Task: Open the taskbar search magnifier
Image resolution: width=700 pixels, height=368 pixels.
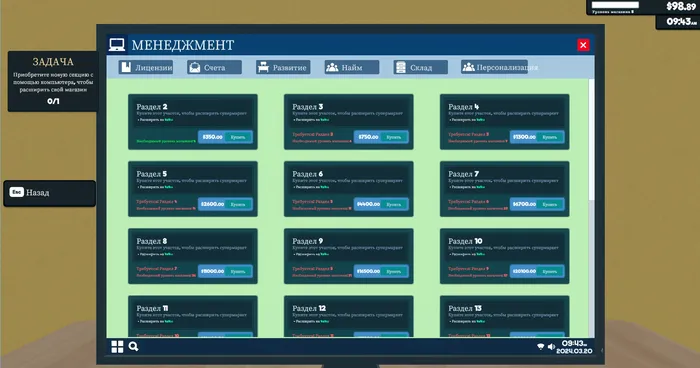Action: pyautogui.click(x=133, y=346)
